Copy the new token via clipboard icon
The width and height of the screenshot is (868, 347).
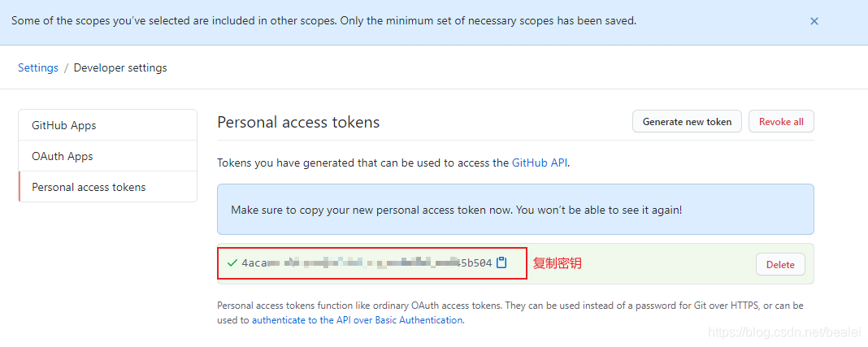(x=501, y=262)
